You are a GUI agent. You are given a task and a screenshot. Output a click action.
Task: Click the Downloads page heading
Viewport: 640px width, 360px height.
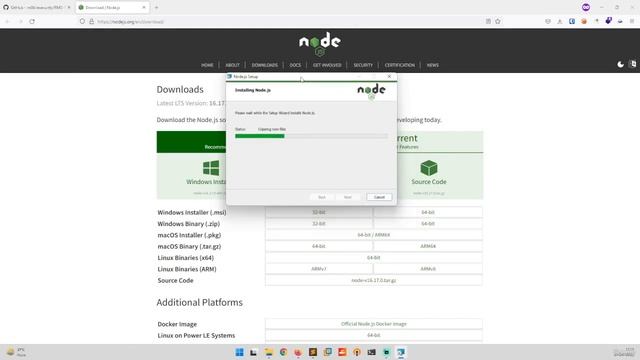[x=180, y=89]
